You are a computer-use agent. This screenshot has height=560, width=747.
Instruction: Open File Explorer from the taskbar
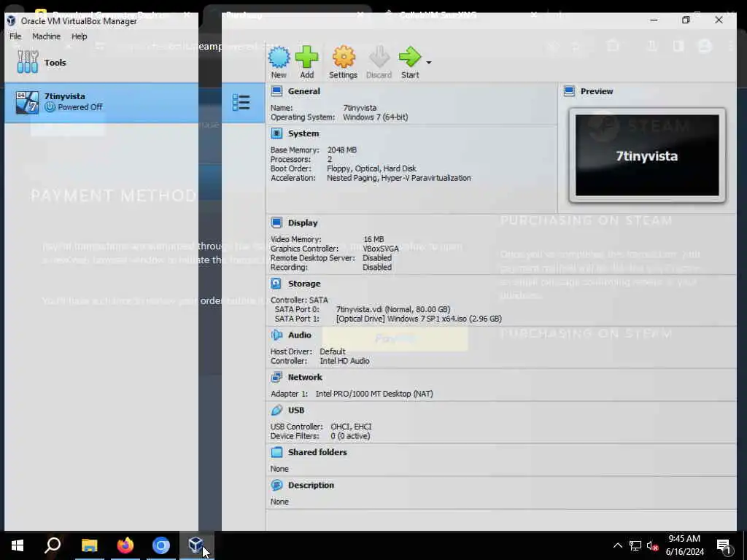click(89, 545)
